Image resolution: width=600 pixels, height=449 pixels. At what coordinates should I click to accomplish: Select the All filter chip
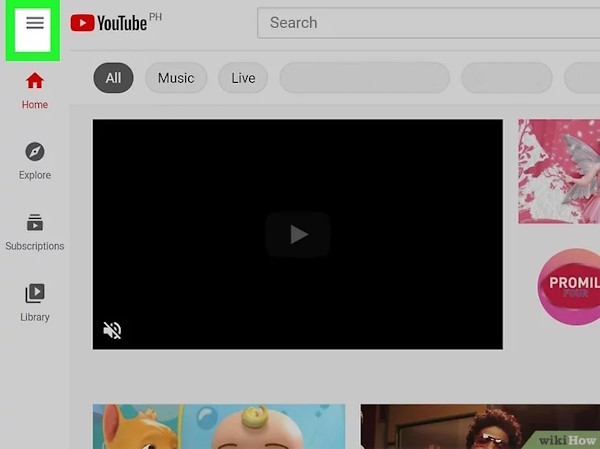pyautogui.click(x=113, y=78)
